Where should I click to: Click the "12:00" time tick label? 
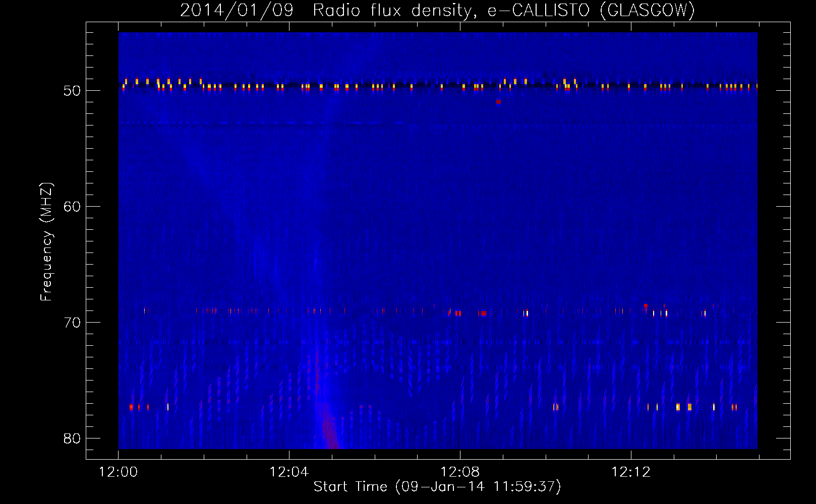coord(119,472)
